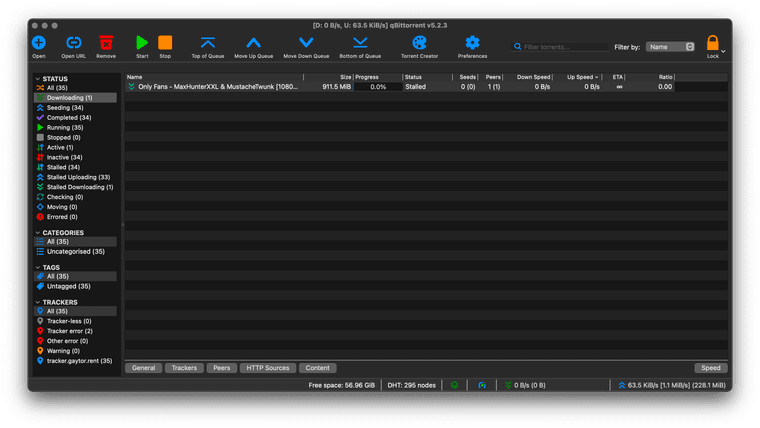Sort by the Ratio column header
This screenshot has height=428, width=760.
650,77
